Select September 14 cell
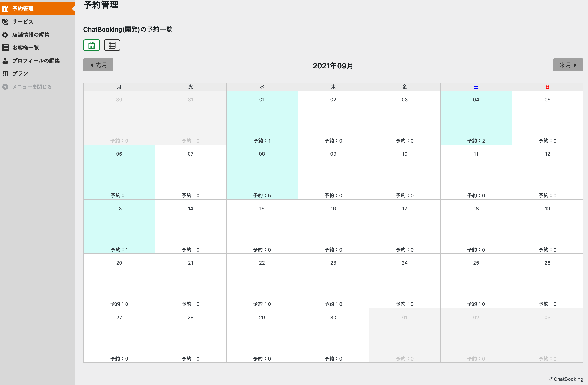This screenshot has height=385, width=588. (190, 227)
